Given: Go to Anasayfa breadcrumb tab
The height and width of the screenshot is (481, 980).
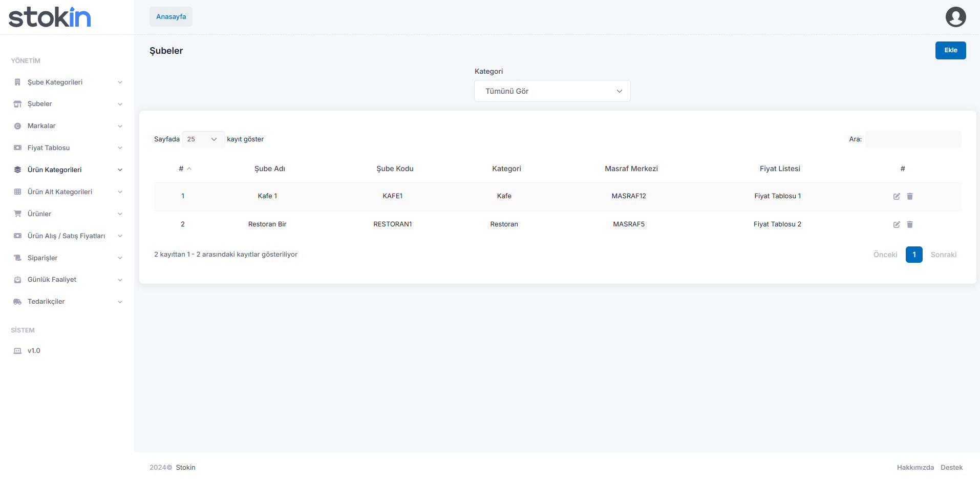Looking at the screenshot, I should click(x=171, y=17).
